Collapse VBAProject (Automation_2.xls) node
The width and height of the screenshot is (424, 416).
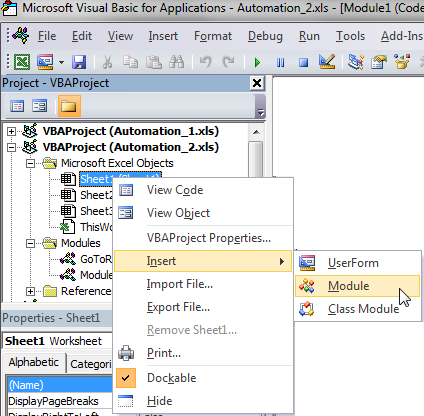point(11,147)
